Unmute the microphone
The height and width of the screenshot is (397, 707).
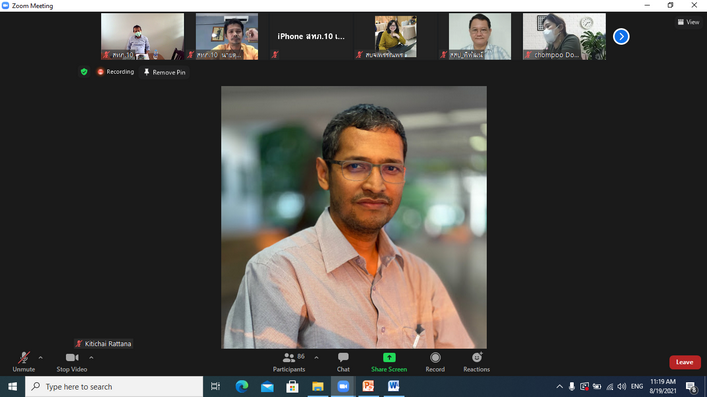pos(23,362)
